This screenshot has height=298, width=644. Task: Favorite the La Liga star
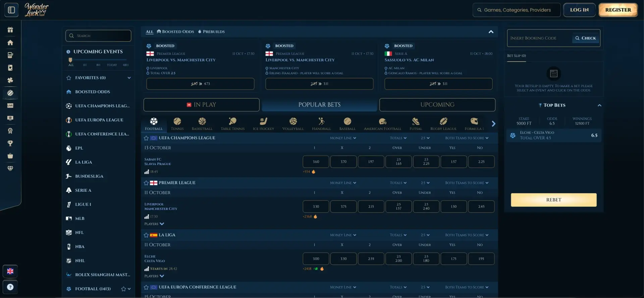pyautogui.click(x=146, y=235)
